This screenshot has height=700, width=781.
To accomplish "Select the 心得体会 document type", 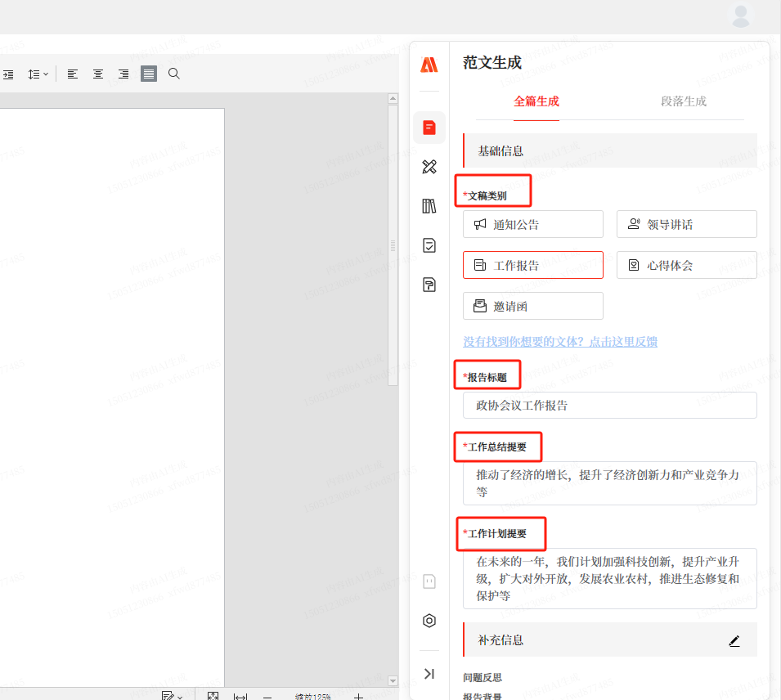I will coord(686,265).
